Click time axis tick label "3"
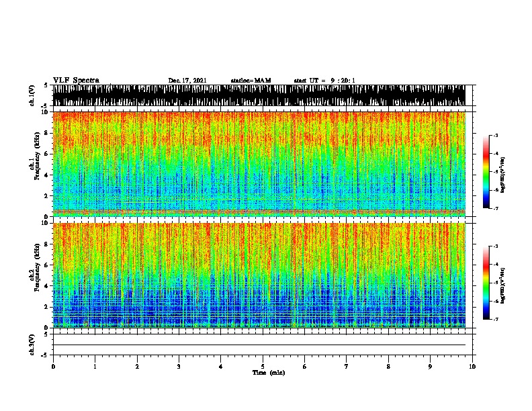 [x=179, y=367]
